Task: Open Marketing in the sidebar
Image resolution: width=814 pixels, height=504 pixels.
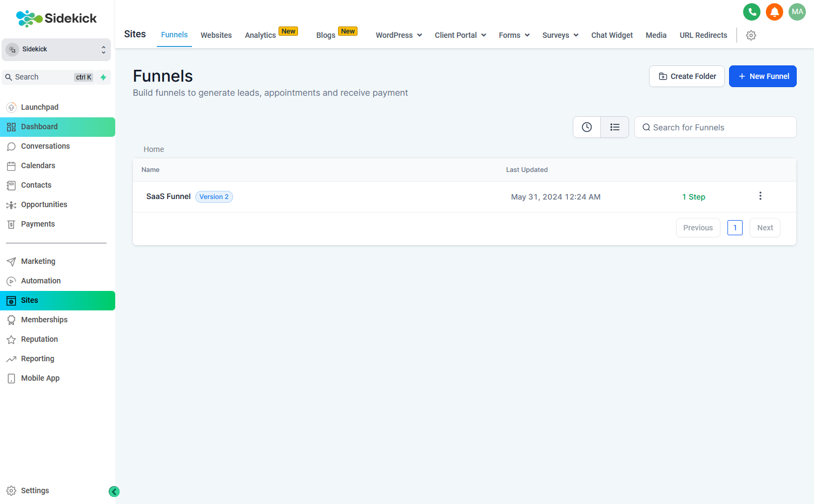Action: (x=57, y=261)
